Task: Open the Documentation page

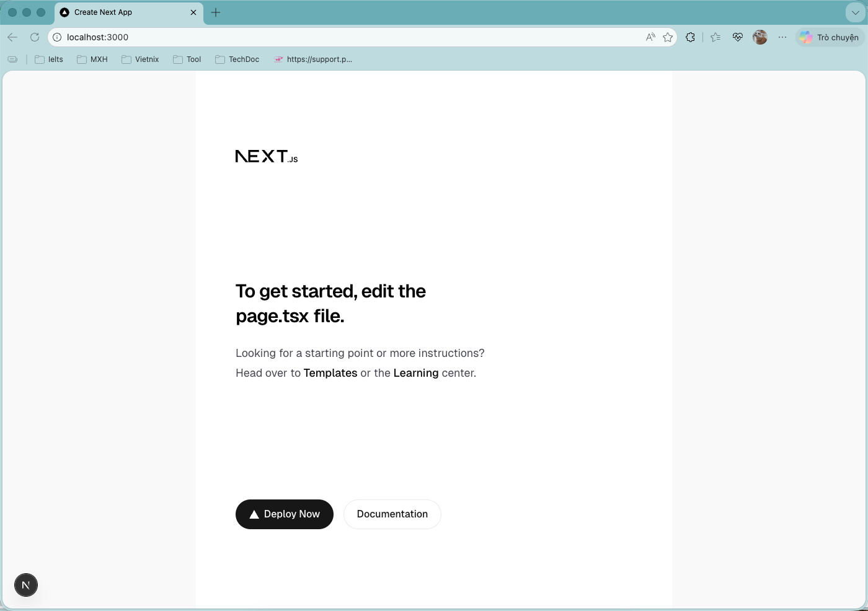Action: [392, 514]
